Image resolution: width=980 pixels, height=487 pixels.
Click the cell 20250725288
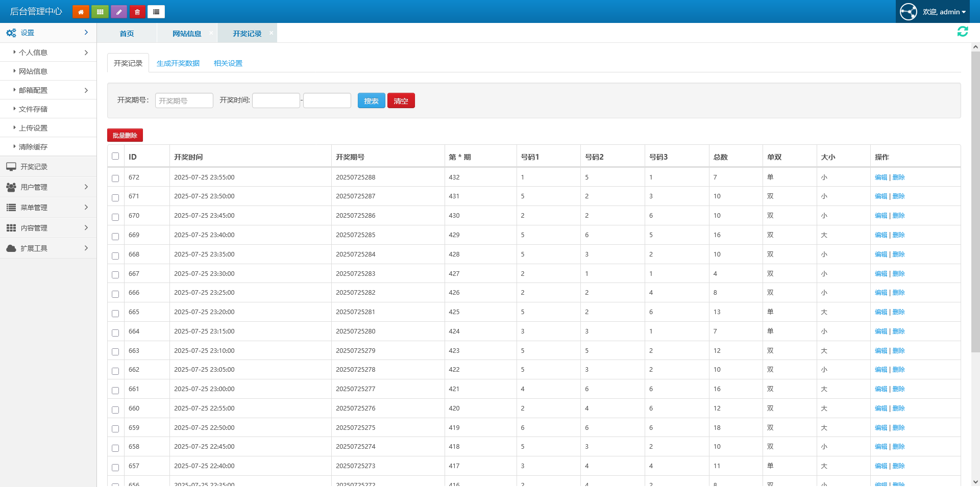356,177
